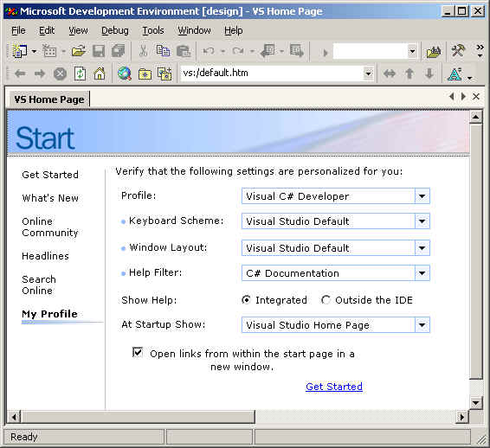Expand the solution configuration combo dropdown arrow
The height and width of the screenshot is (448, 490).
412,51
